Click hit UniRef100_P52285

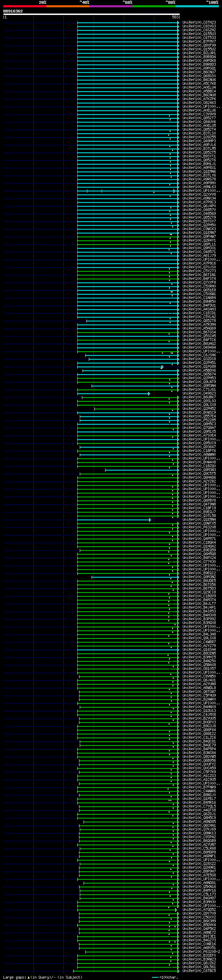[199, 420]
